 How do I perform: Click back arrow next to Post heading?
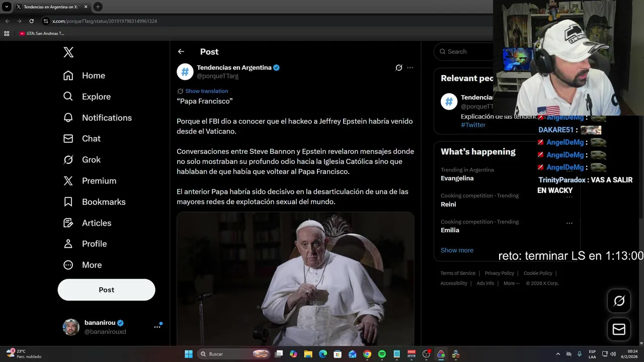(181, 51)
